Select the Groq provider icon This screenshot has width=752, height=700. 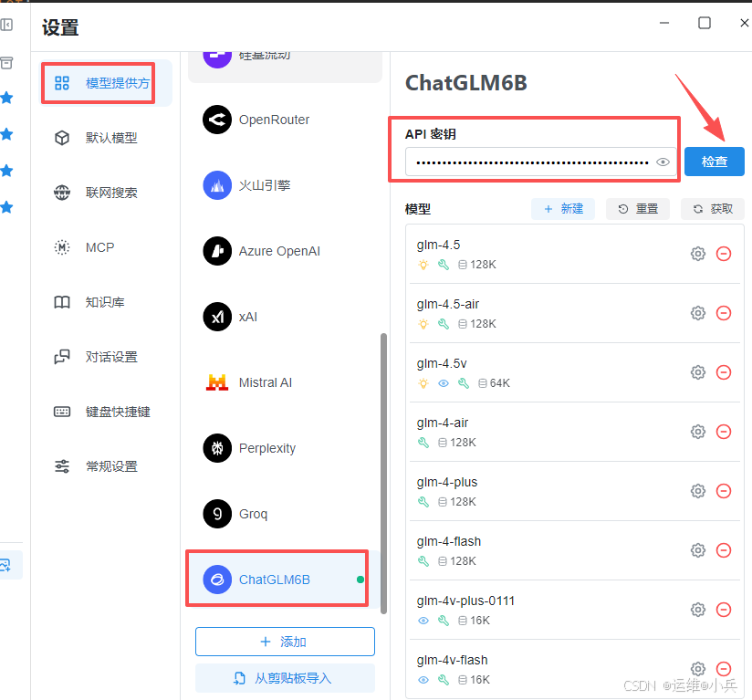pos(216,514)
